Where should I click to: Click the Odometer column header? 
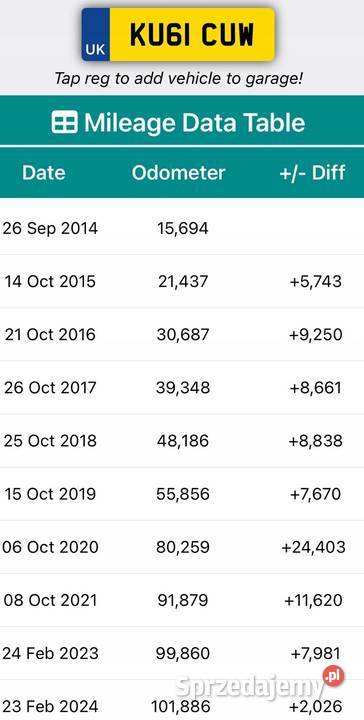click(179, 173)
